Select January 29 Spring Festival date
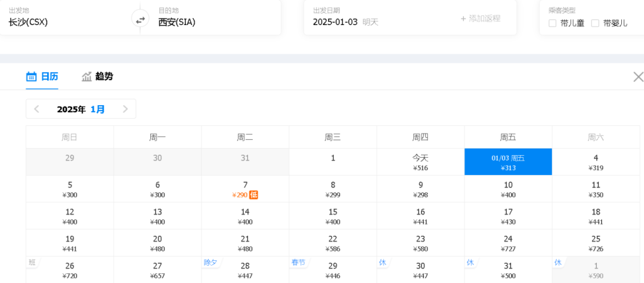 (x=333, y=270)
